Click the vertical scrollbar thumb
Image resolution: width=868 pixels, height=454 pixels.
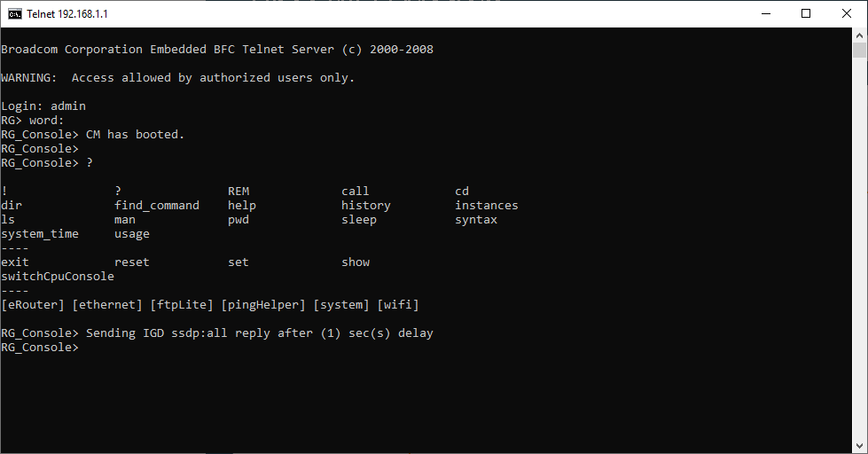point(859,50)
